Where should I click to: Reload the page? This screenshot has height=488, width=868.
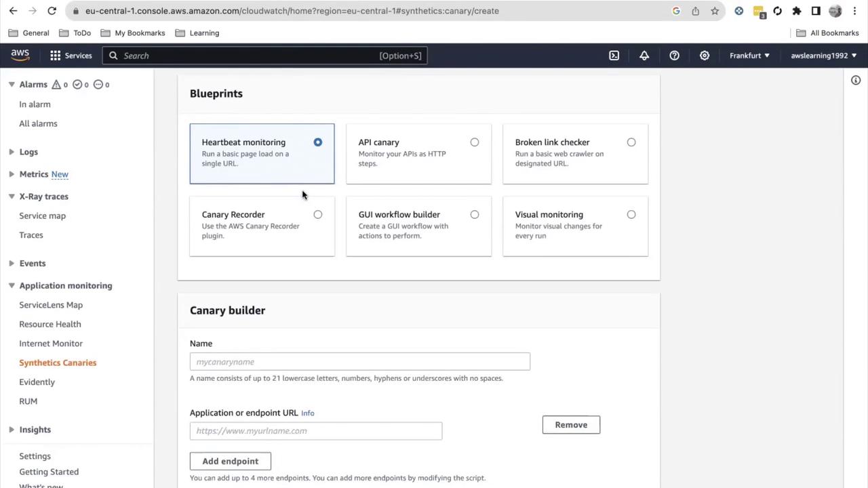tap(52, 11)
